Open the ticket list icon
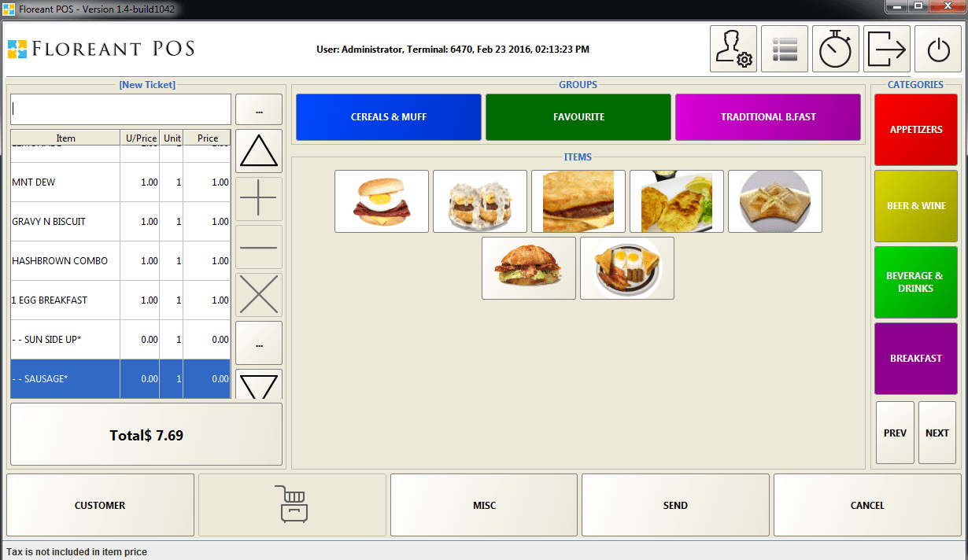The width and height of the screenshot is (968, 560). click(784, 48)
